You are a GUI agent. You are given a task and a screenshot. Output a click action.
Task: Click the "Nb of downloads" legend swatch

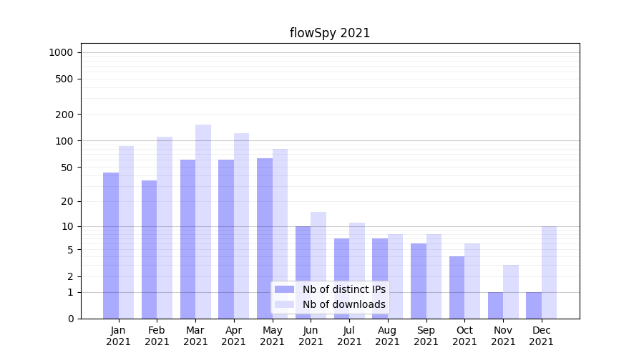pyautogui.click(x=284, y=304)
